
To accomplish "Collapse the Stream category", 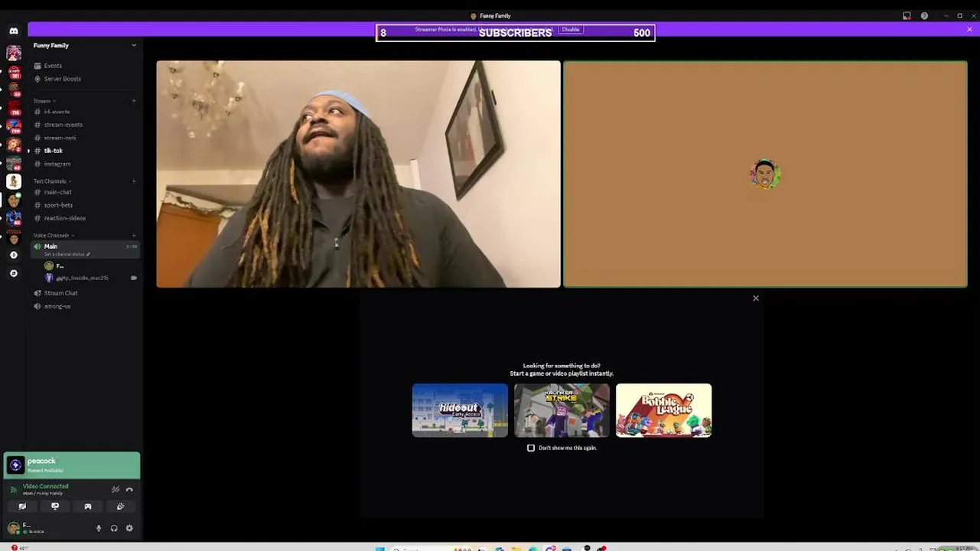I will tap(44, 101).
